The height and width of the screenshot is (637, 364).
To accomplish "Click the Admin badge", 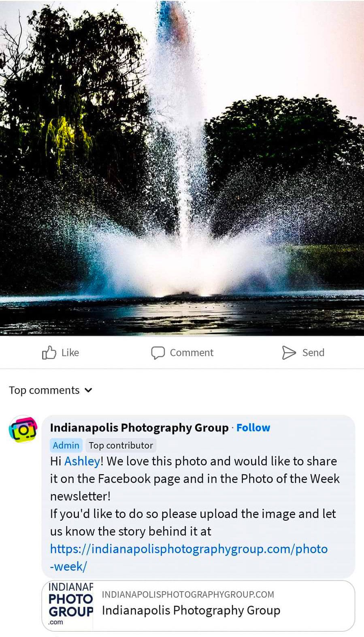I will point(66,445).
